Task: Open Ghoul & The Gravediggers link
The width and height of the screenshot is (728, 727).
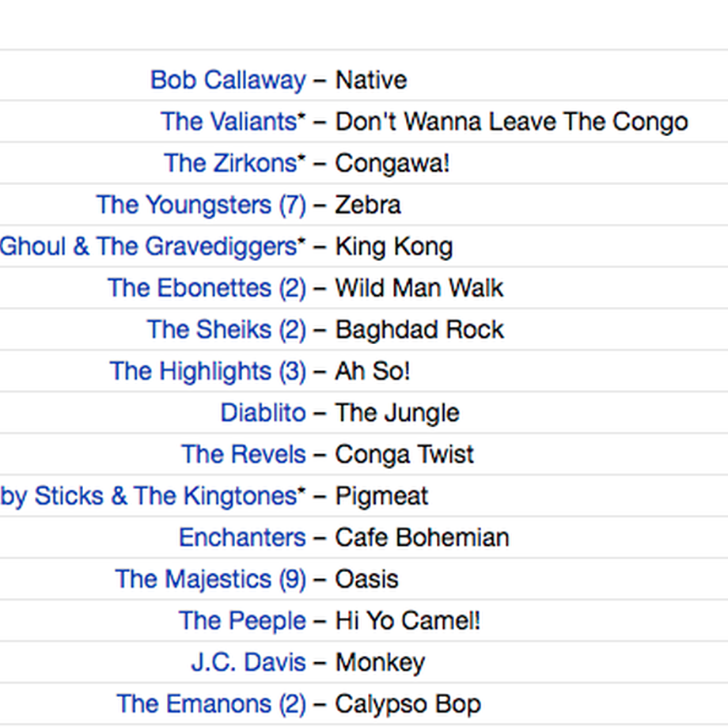Action: point(153,247)
